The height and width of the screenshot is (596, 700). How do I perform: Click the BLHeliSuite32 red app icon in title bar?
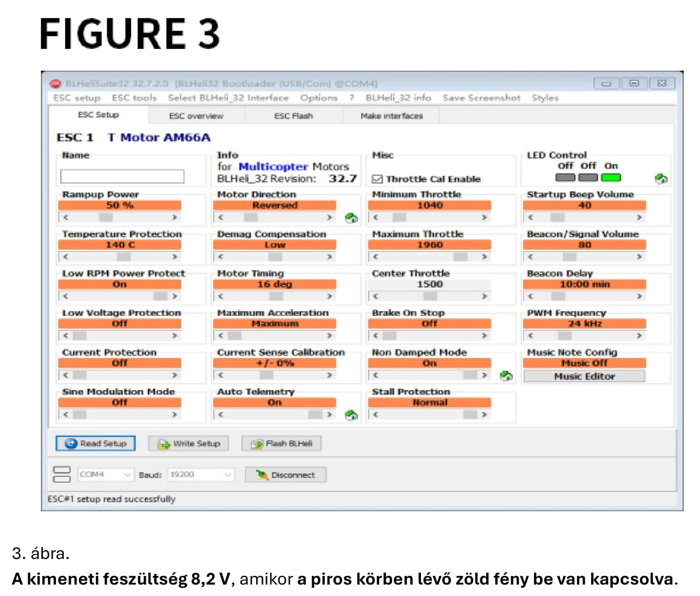tap(55, 83)
